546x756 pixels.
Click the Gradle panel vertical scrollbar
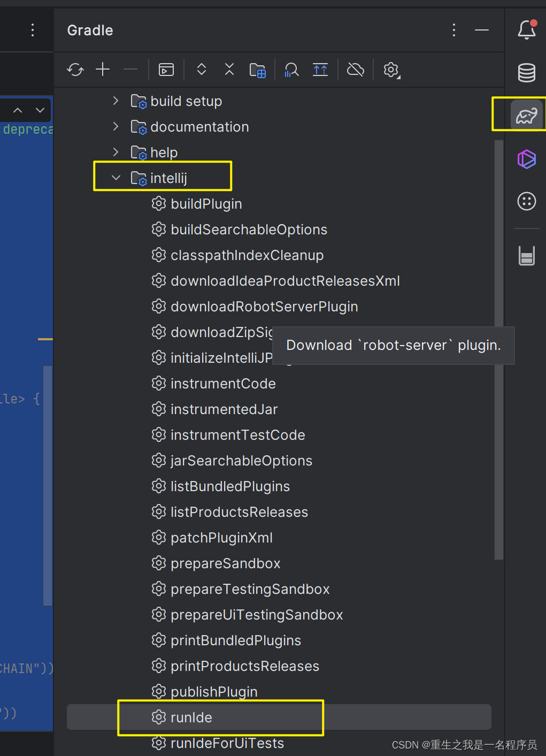point(499,348)
